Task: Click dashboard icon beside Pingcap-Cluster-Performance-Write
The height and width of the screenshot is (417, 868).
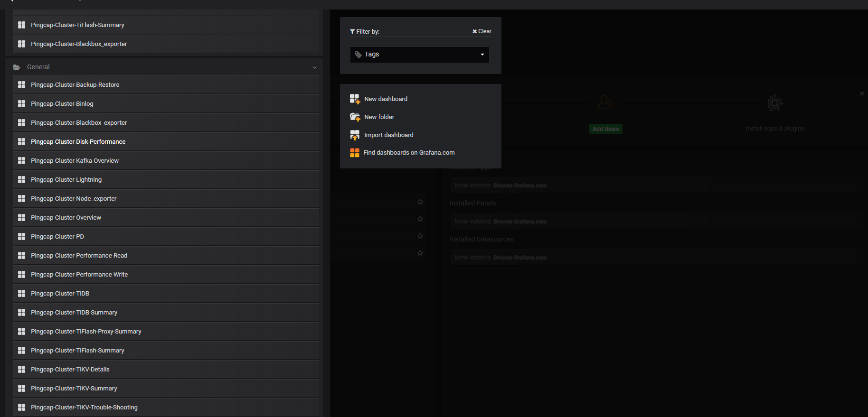Action: pyautogui.click(x=21, y=275)
